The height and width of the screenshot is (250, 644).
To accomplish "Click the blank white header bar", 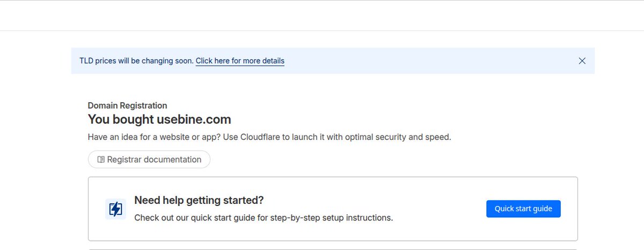I will [322, 16].
